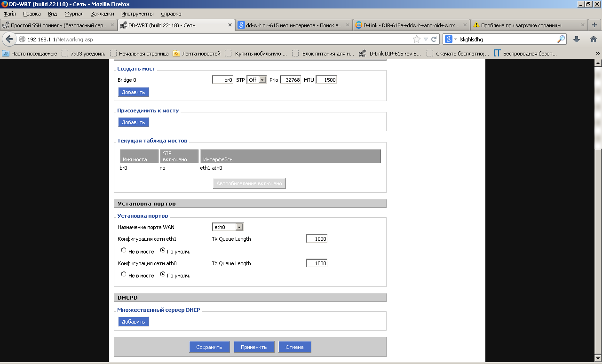Click Добавить under Создать мост

point(134,92)
